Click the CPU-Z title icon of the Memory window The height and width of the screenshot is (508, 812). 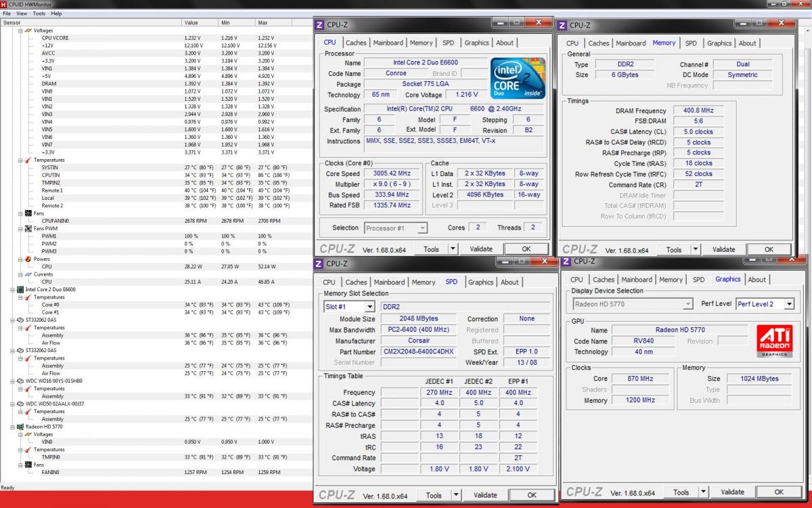tap(562, 25)
